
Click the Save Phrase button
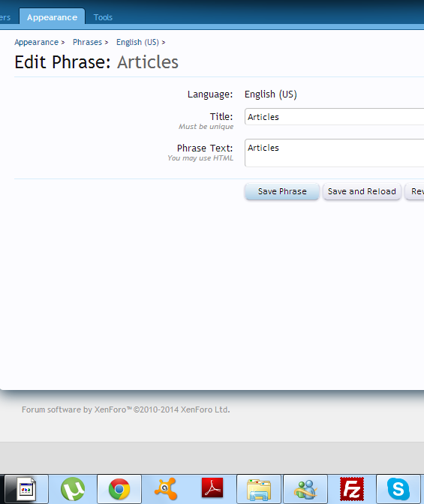282,191
